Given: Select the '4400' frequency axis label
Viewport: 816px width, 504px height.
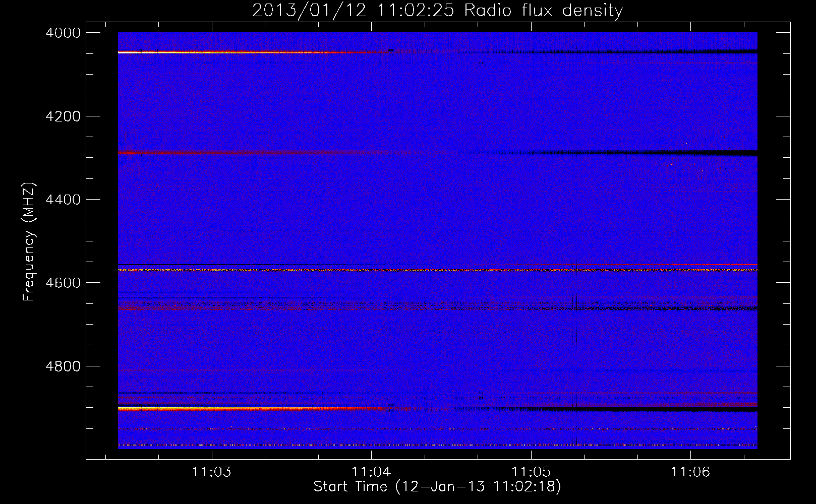Looking at the screenshot, I should (x=63, y=200).
